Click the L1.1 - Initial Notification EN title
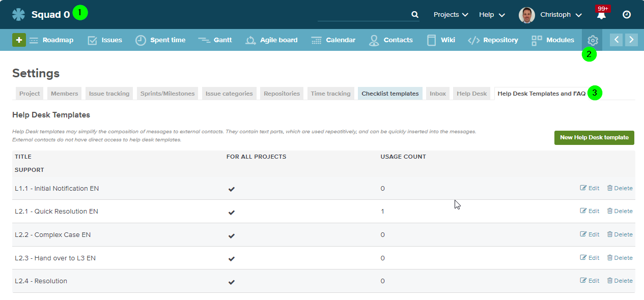Image resolution: width=644 pixels, height=300 pixels. click(x=57, y=188)
